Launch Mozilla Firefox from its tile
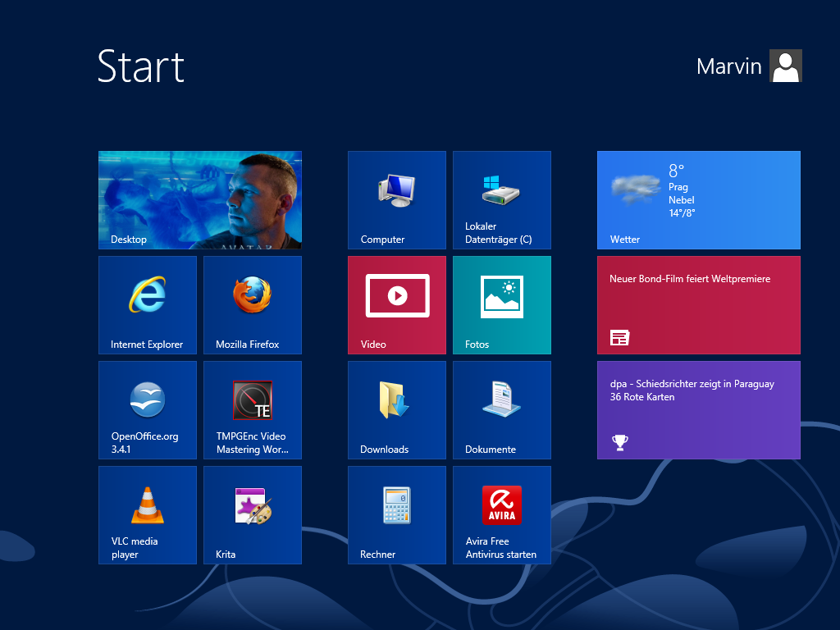Image resolution: width=840 pixels, height=630 pixels. pyautogui.click(x=253, y=305)
